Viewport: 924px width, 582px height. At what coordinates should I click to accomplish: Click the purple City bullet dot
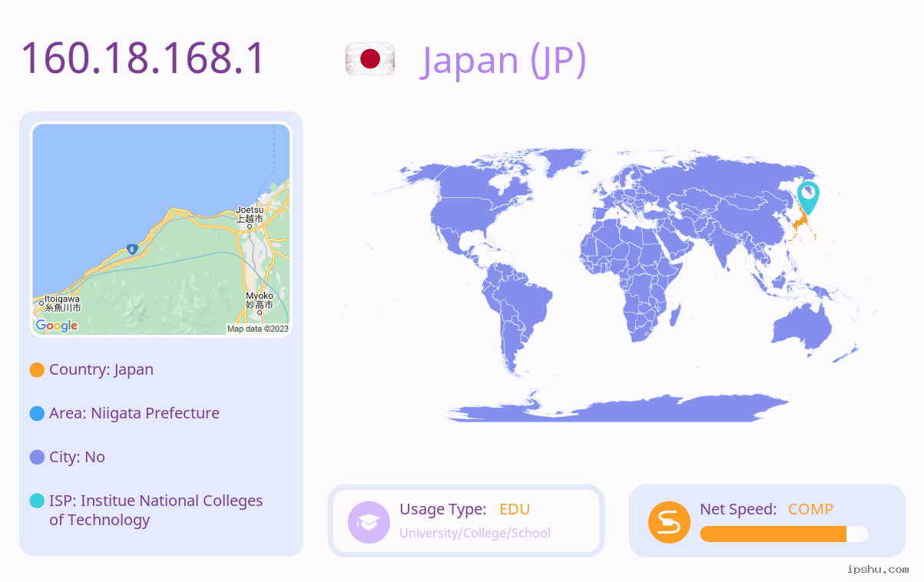tap(37, 457)
